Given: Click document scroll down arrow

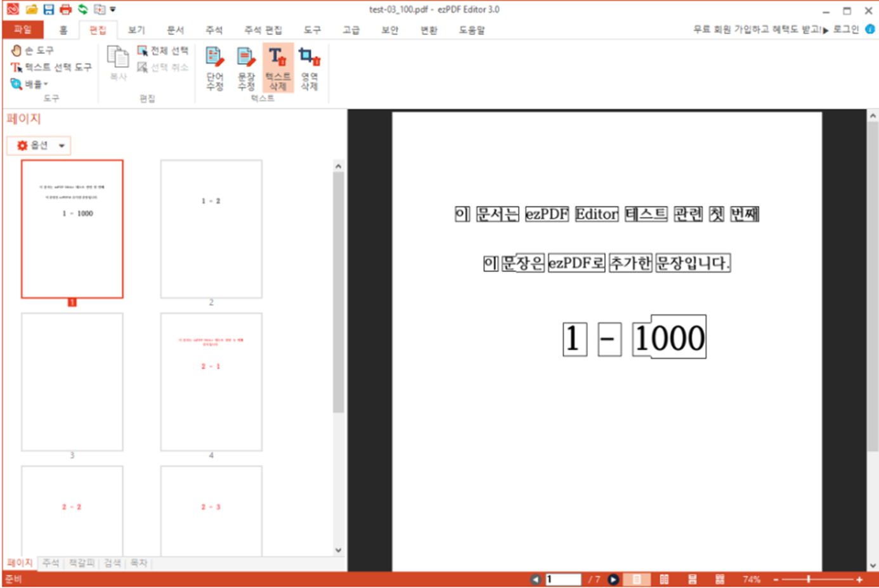Looking at the screenshot, I should (873, 565).
